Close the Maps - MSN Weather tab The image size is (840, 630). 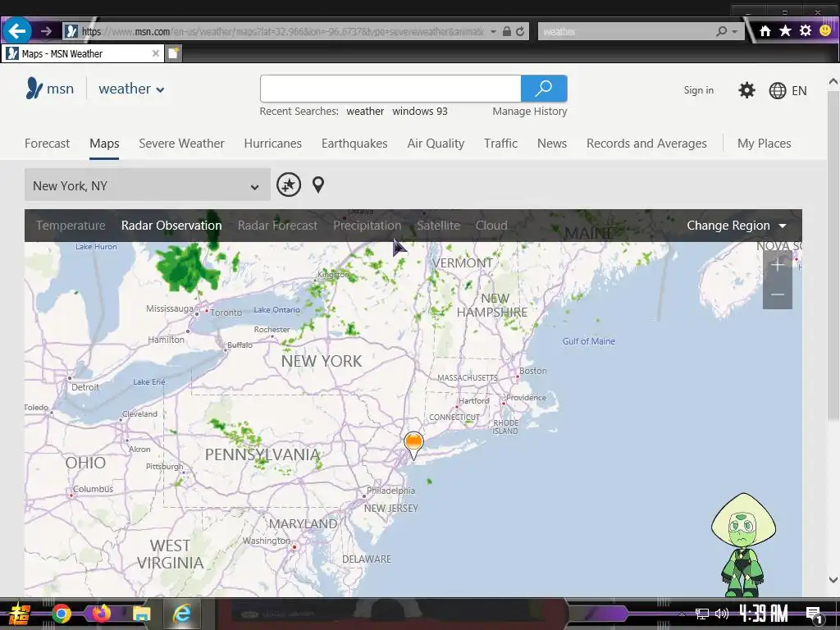(155, 53)
